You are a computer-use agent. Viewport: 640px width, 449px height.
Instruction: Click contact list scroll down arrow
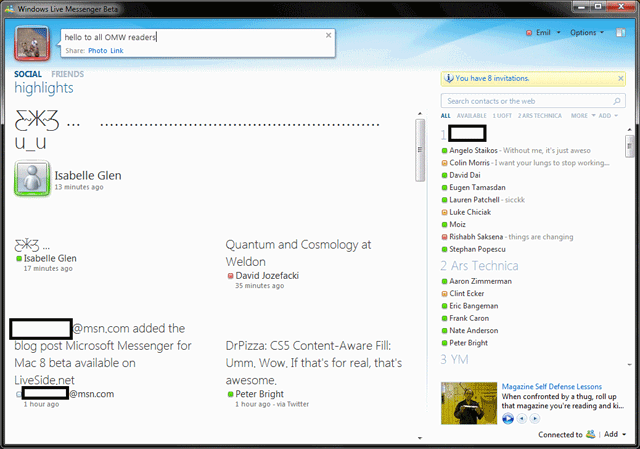tap(629, 365)
